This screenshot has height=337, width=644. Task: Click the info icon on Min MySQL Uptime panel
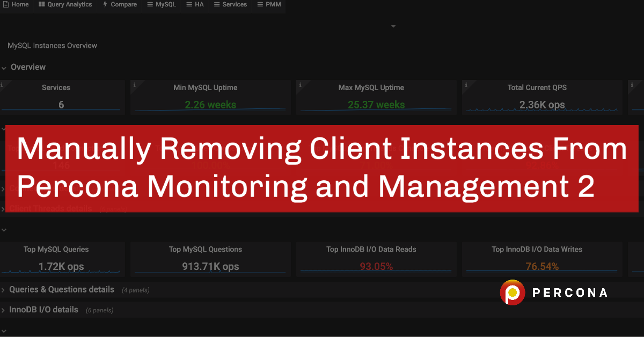(x=134, y=85)
